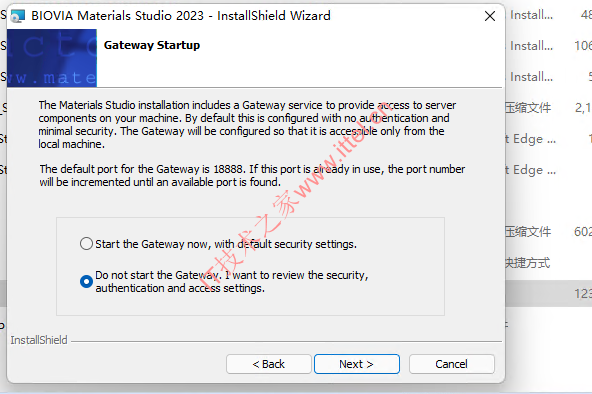The height and width of the screenshot is (394, 592).
Task: Select the "Install..." file row showing 106
Action: (x=549, y=46)
